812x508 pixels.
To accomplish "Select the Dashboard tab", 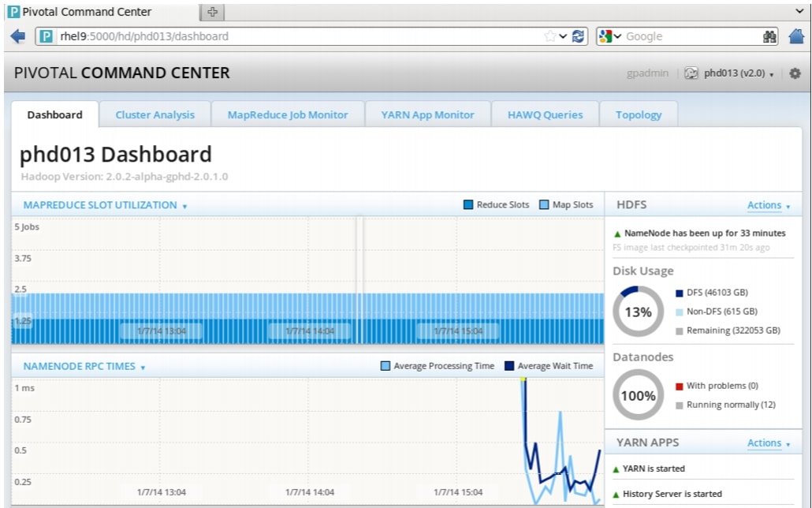I will (55, 114).
